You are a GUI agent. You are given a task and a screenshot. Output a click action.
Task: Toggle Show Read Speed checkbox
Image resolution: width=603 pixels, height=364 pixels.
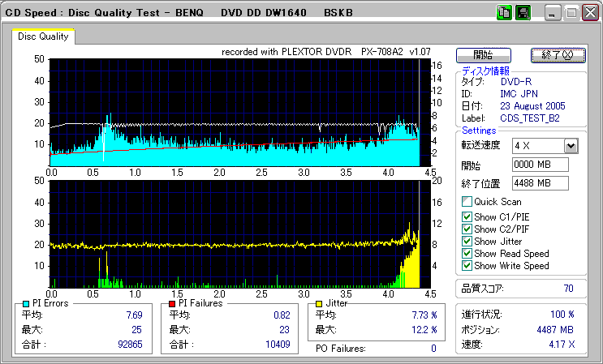click(466, 254)
